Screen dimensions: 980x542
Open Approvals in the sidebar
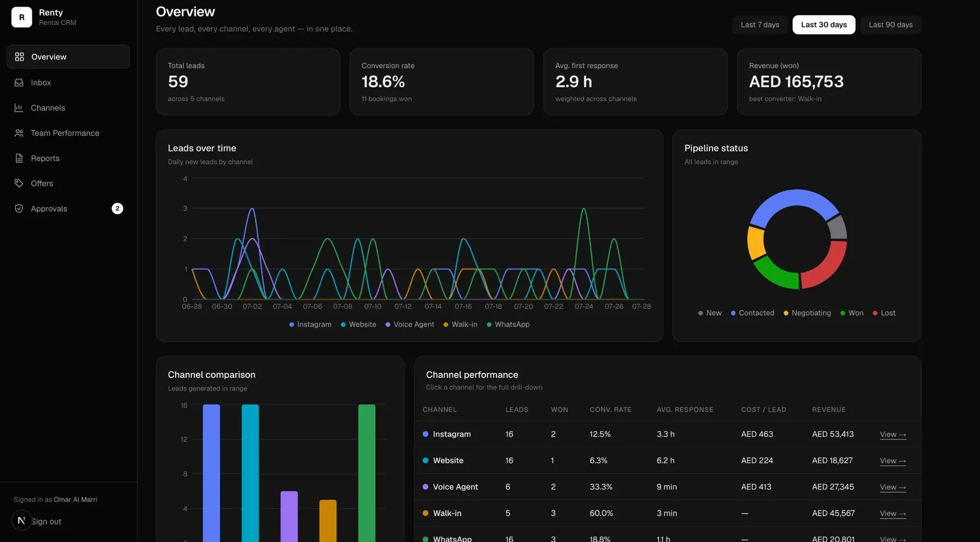[69, 209]
